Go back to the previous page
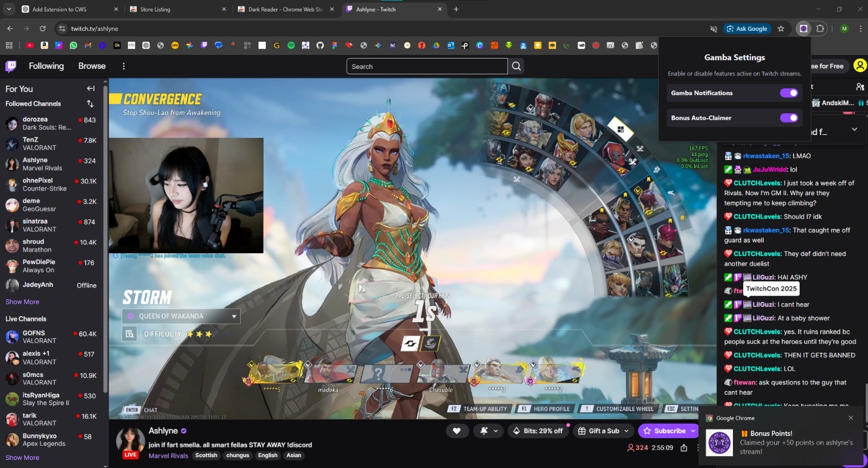Viewport: 868px width, 468px height. (x=10, y=28)
